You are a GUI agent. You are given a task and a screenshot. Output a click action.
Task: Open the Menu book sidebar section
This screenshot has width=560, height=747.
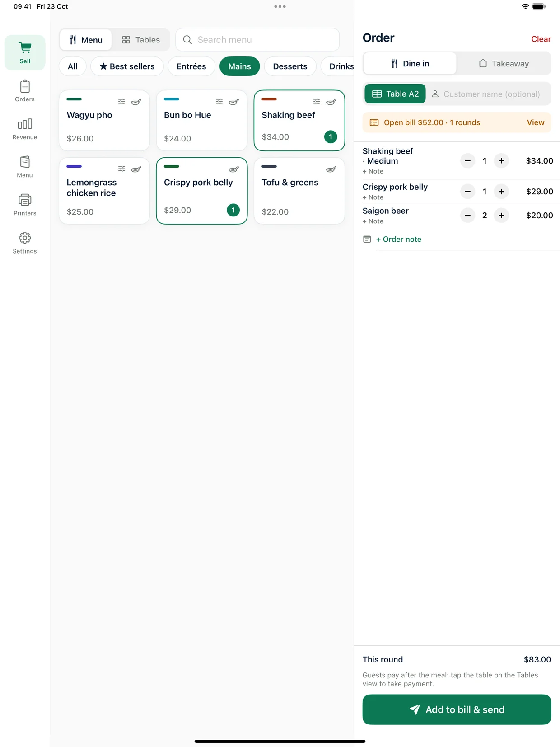[25, 167]
